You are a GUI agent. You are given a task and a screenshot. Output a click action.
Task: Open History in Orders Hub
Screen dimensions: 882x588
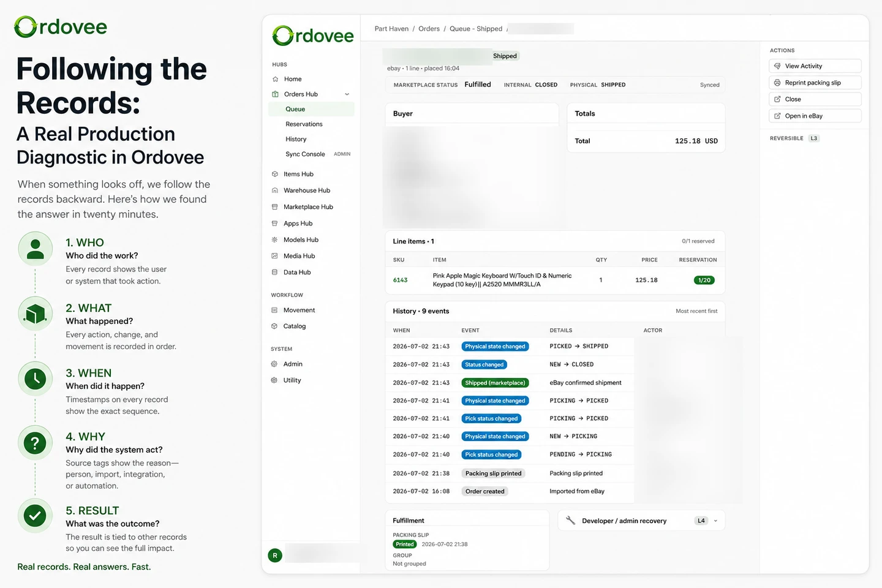(x=296, y=139)
